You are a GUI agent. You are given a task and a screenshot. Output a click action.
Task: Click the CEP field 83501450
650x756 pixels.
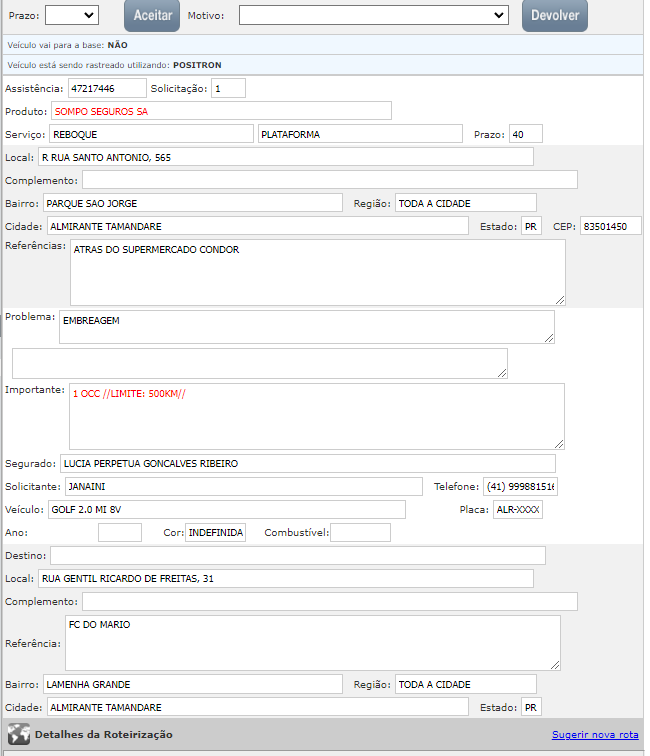coord(610,226)
